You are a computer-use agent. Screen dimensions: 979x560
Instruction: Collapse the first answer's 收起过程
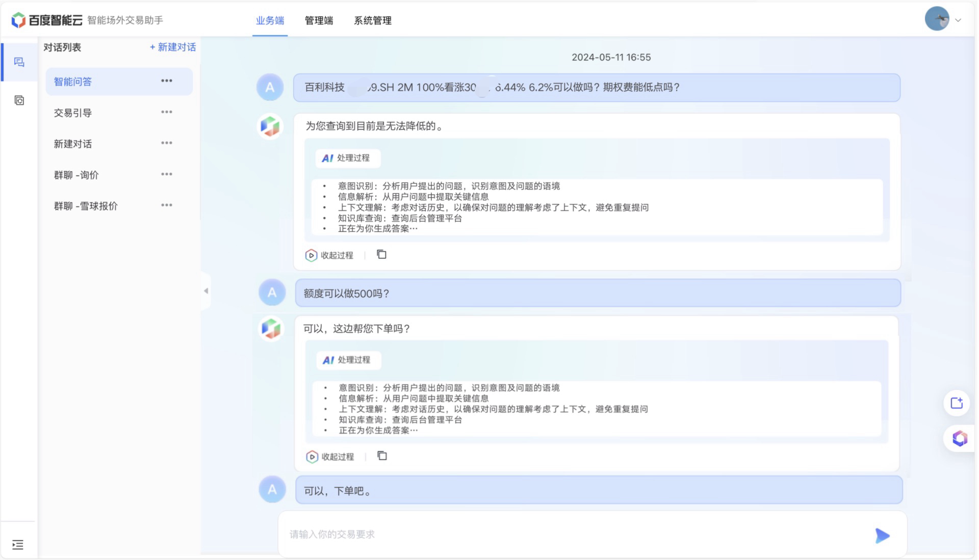point(329,255)
